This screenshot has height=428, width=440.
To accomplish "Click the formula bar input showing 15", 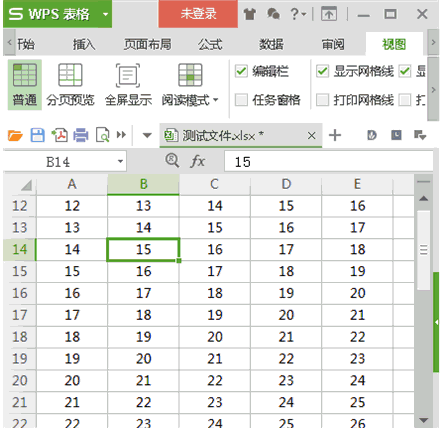I will click(329, 162).
